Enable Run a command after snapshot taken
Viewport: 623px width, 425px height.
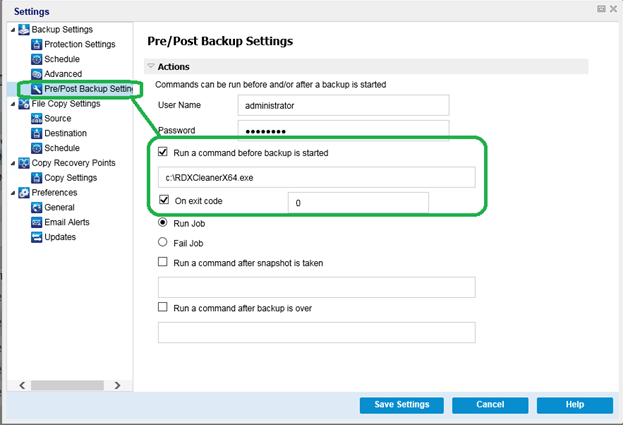tap(163, 263)
